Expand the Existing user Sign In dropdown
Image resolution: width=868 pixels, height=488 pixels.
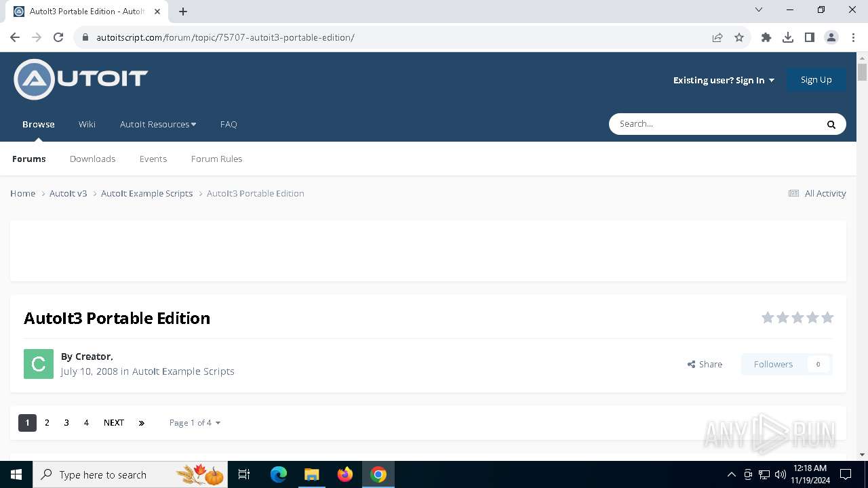(x=724, y=80)
